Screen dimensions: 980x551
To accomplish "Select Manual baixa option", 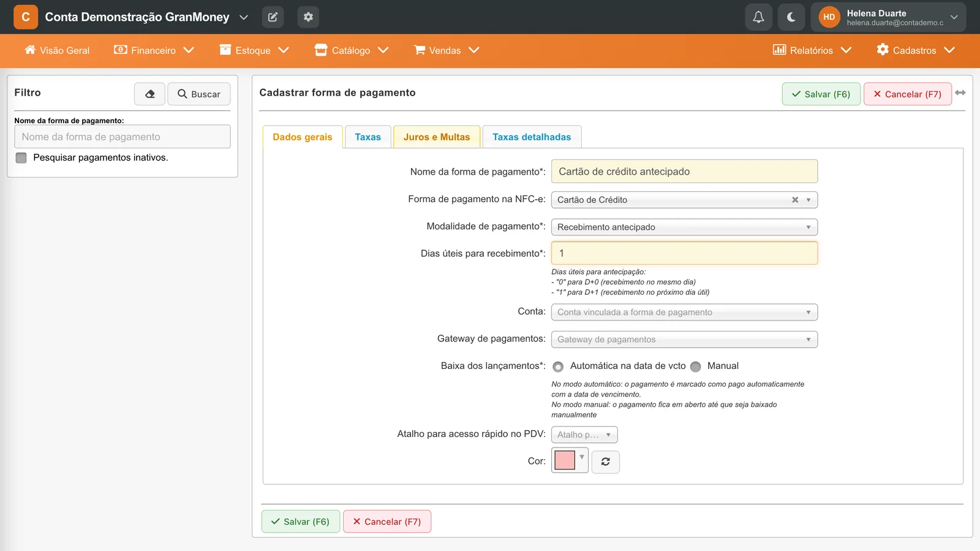I will tap(695, 367).
